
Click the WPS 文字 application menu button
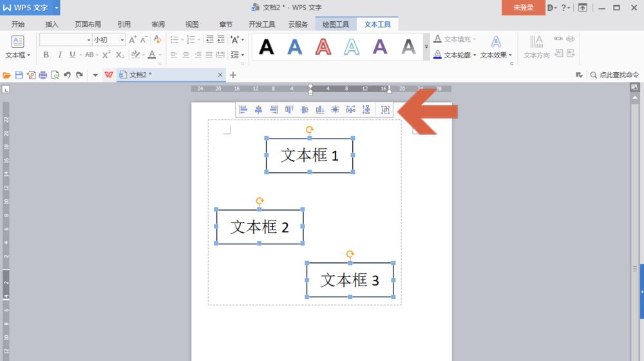30,7
